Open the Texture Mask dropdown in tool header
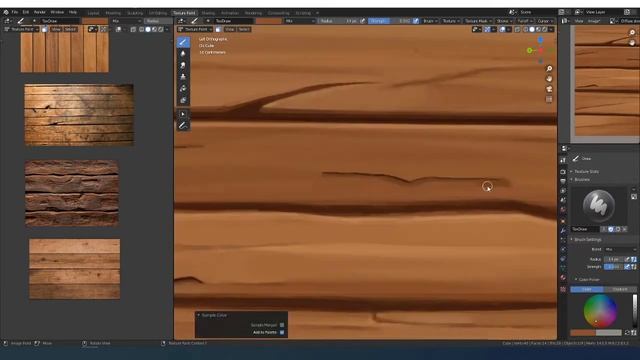This screenshot has height=360, width=640. [x=478, y=21]
